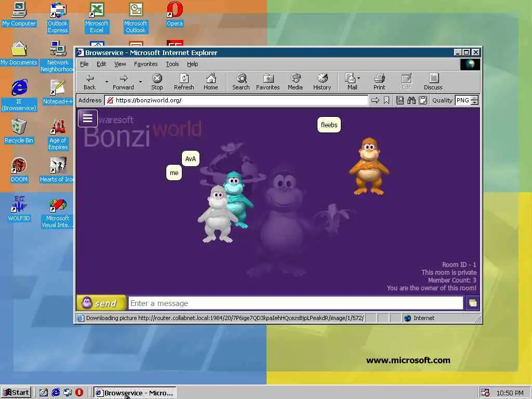Select the Outlook Express desktop icon
Viewport: 532px width, 399px height.
pos(58,18)
